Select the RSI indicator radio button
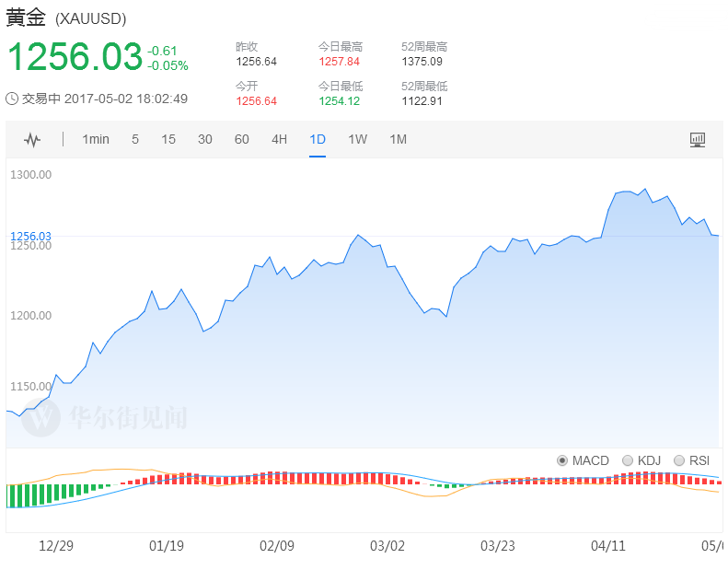This screenshot has height=570, width=728. (679, 460)
